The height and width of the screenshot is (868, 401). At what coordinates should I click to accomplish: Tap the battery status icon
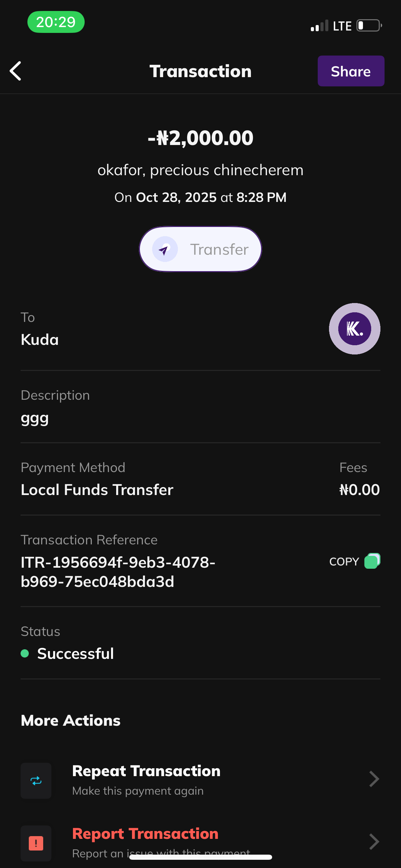369,26
